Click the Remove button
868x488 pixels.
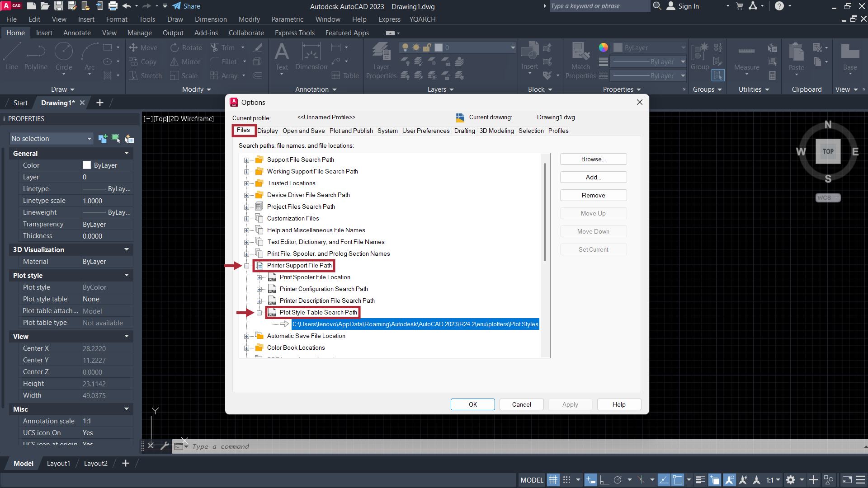593,195
